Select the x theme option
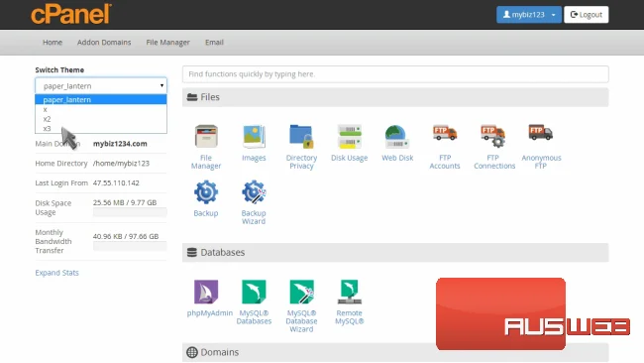644x363 pixels. 101,109
